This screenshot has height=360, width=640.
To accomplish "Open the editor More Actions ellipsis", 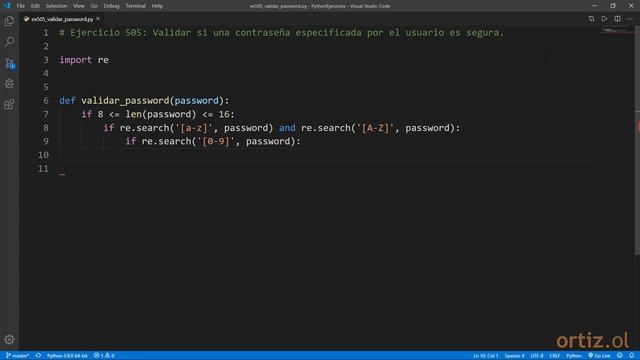I will click(630, 19).
